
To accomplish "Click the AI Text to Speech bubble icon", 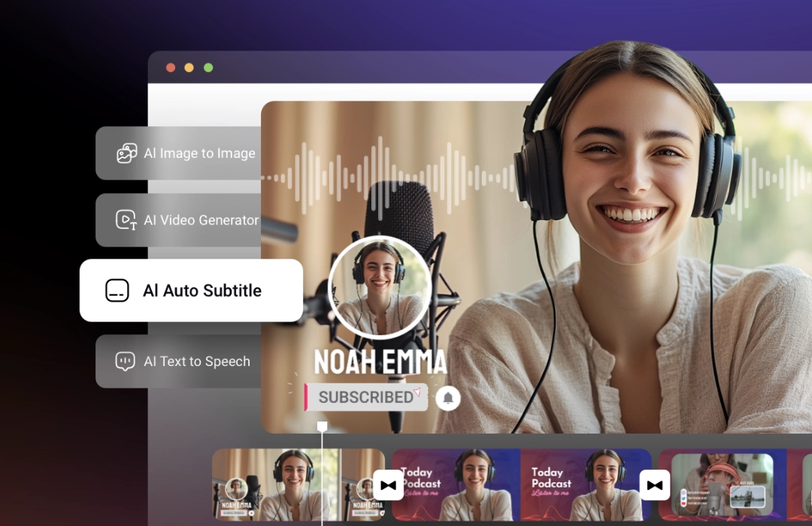I will tap(126, 361).
